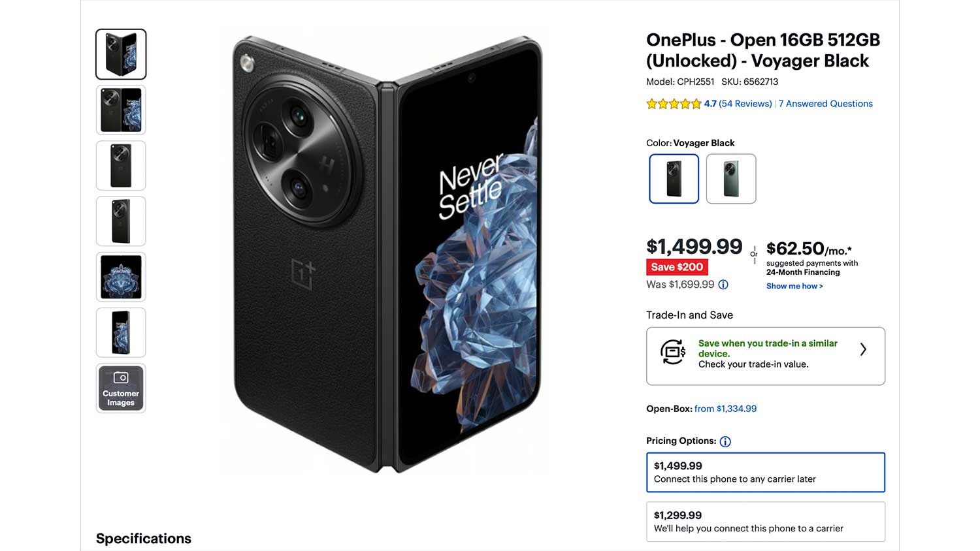
Task: Click the Show me how financing link
Action: pos(794,286)
